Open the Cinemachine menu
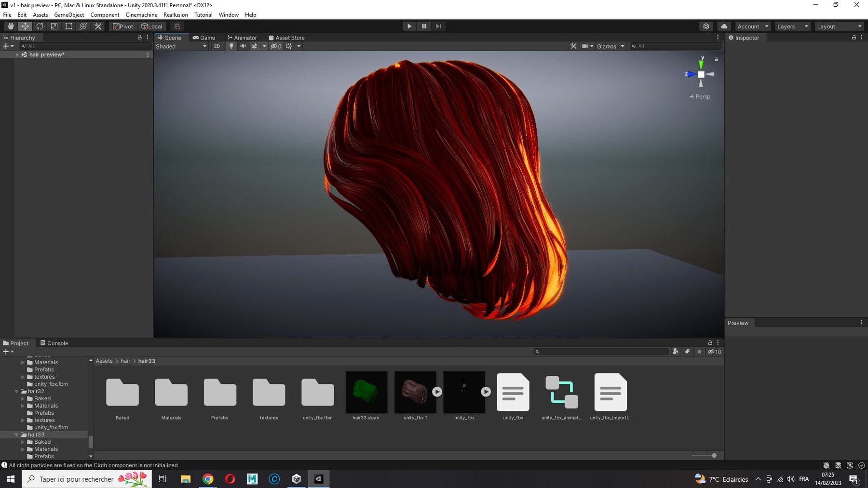 pyautogui.click(x=141, y=15)
